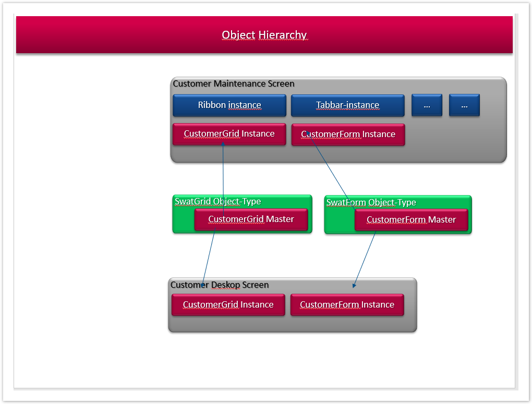
Task: Click the first blue ellipsis box
Action: 427,105
